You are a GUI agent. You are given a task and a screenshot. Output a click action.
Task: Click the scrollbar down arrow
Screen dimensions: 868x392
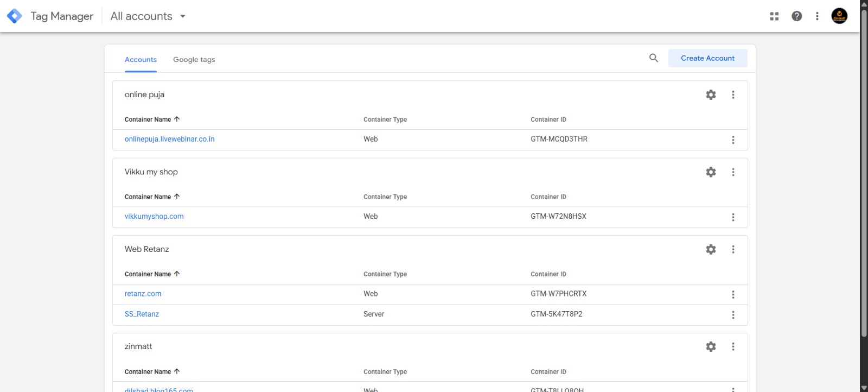[864, 388]
